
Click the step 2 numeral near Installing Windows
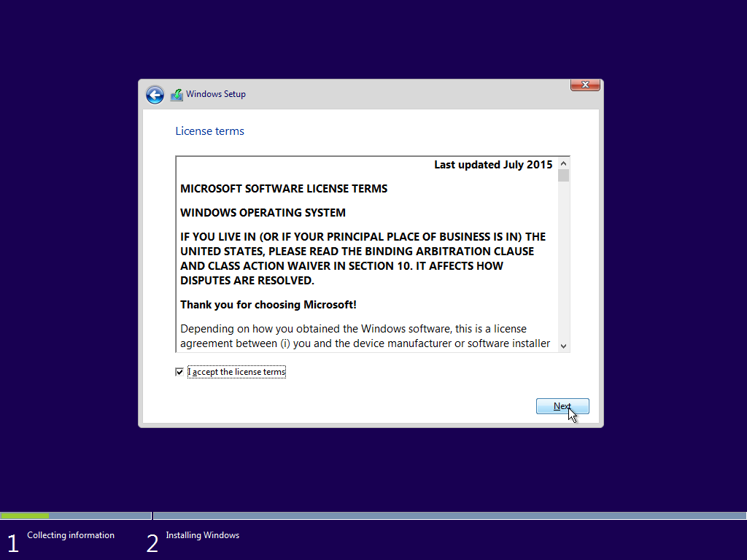[x=152, y=542]
